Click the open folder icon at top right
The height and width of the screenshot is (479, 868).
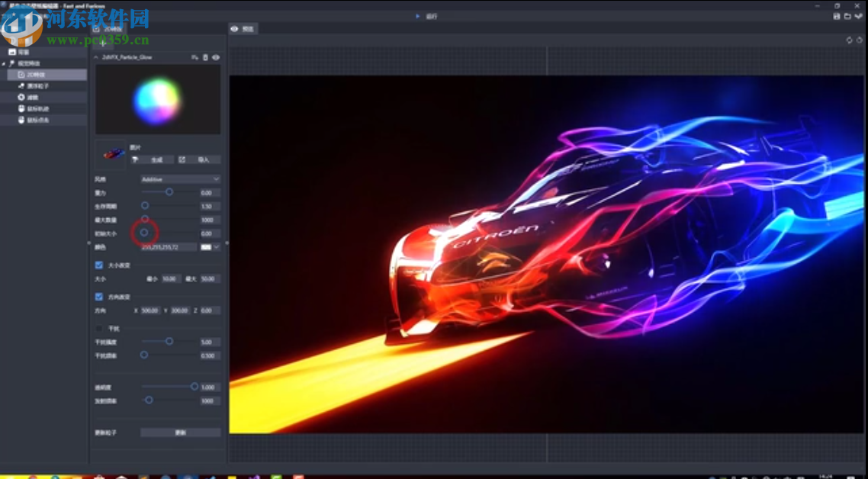point(847,16)
